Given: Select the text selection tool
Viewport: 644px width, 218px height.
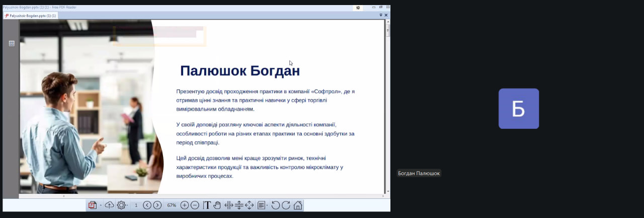Looking at the screenshot, I should pos(207,205).
